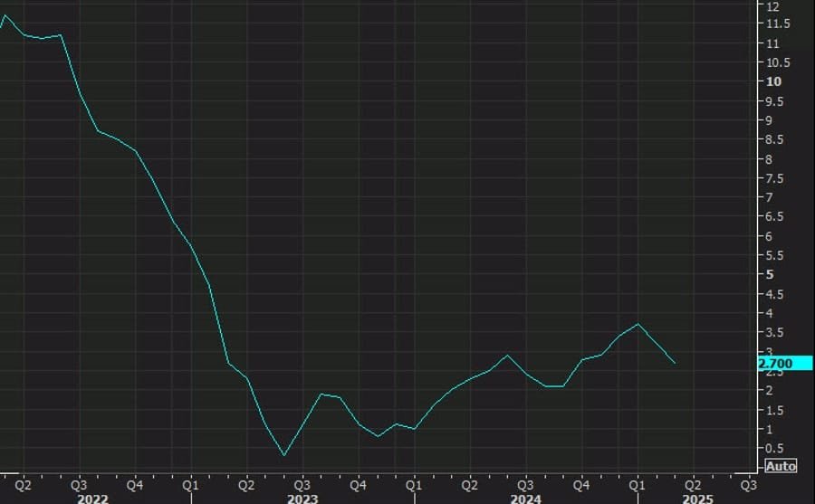This screenshot has height=504, width=815.
Task: Click the bold 10 on the price axis
Action: (x=774, y=81)
